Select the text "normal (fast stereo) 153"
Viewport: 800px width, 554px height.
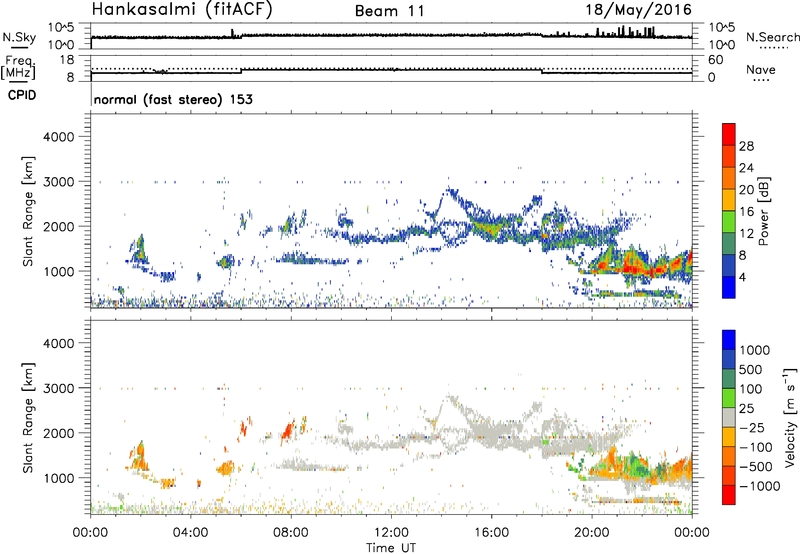(x=173, y=99)
